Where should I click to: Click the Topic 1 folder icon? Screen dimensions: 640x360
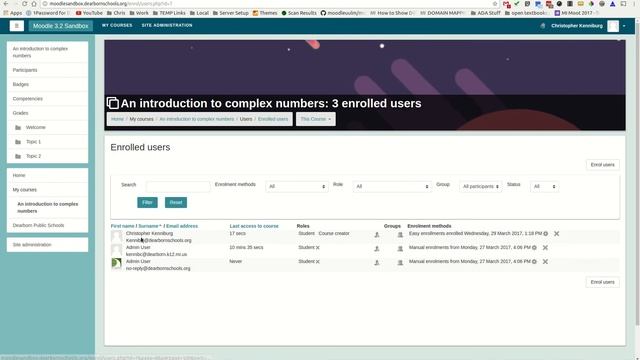(18, 142)
